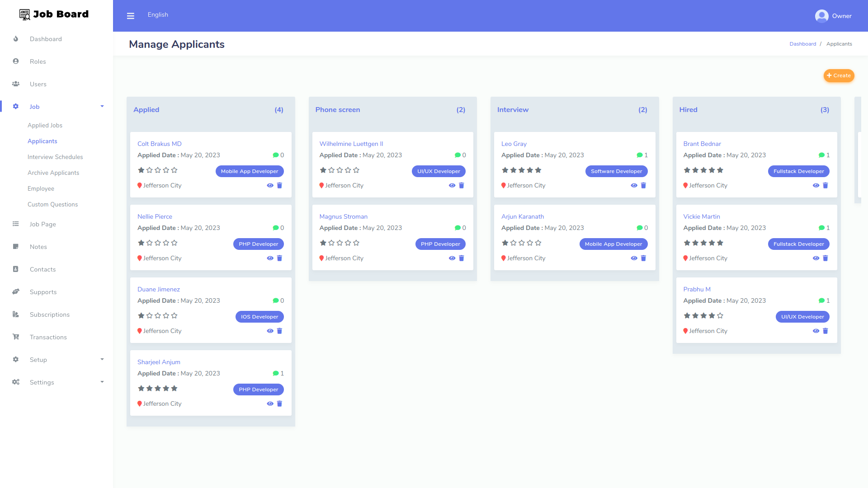This screenshot has width=868, height=488.
Task: Select the Supports sidebar icon
Action: click(x=16, y=292)
